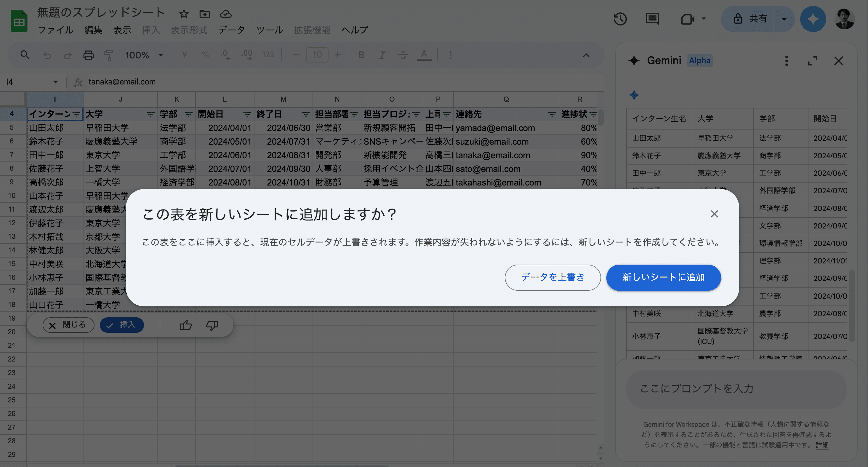The image size is (868, 467).
Task: Click the データを上書き button
Action: coord(552,277)
